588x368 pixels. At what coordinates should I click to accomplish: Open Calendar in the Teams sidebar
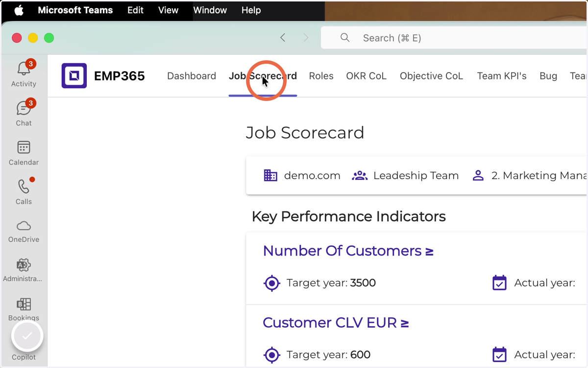coord(24,153)
